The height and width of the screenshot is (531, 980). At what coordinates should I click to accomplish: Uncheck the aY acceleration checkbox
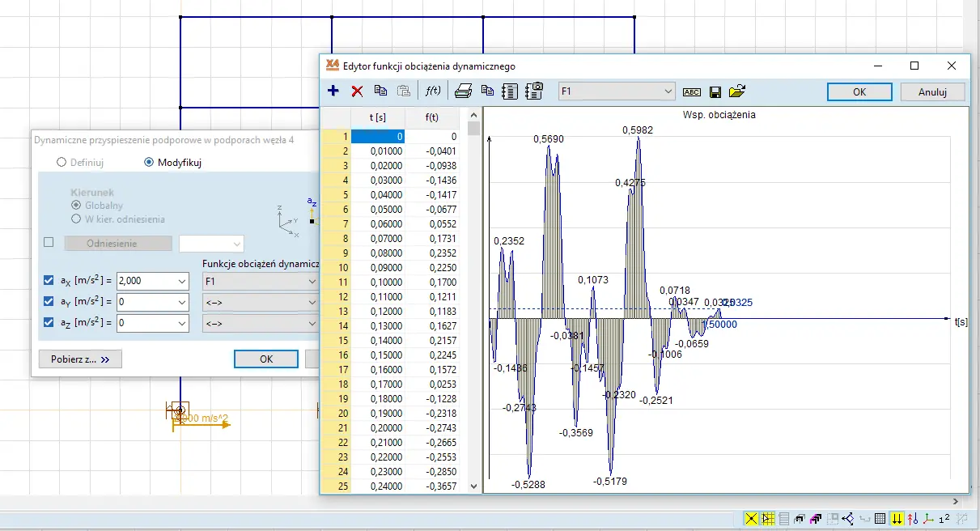coord(49,302)
